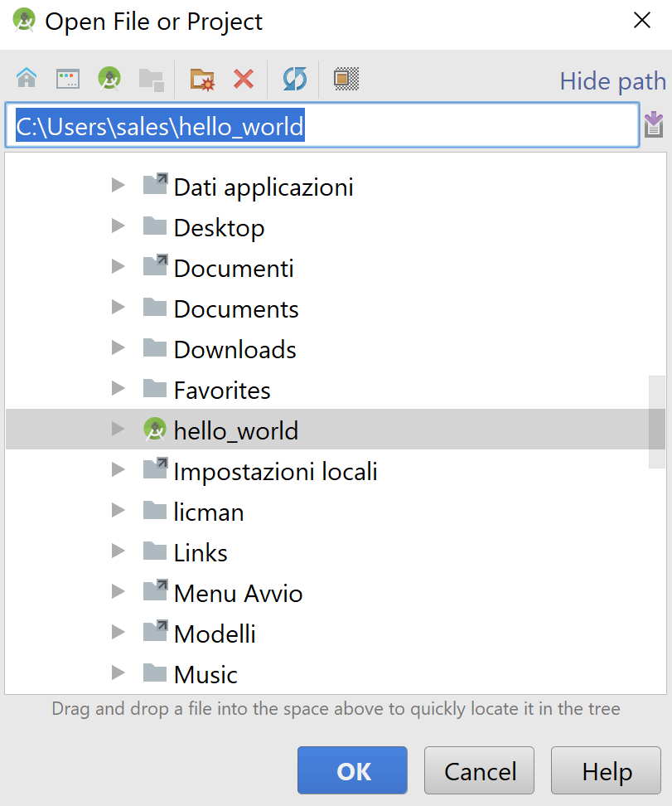Image resolution: width=672 pixels, height=806 pixels.
Task: Go to project directory Android icon
Action: [109, 79]
